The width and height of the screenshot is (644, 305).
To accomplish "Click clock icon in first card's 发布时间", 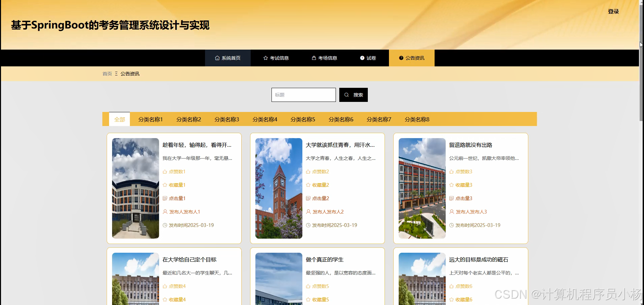I will tap(165, 225).
